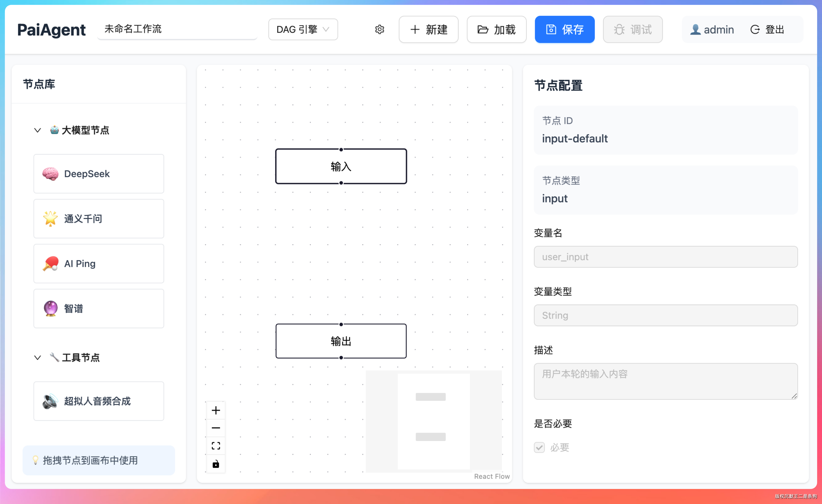The image size is (822, 504).
Task: Click the canvas zoom in plus icon
Action: click(216, 410)
